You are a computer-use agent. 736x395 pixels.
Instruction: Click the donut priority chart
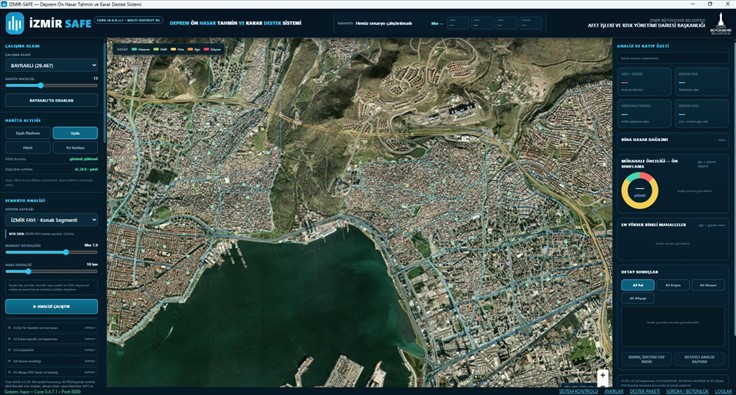click(x=640, y=190)
